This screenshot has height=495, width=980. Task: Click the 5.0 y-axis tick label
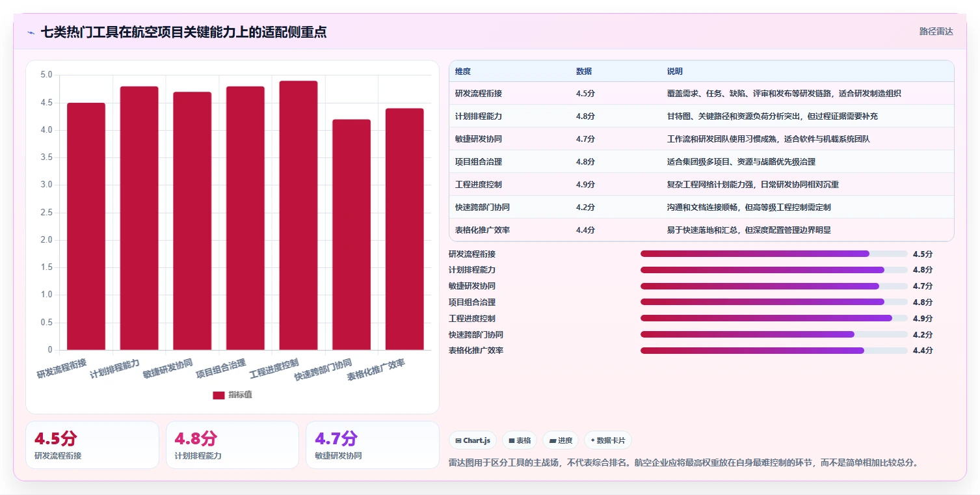(x=46, y=75)
